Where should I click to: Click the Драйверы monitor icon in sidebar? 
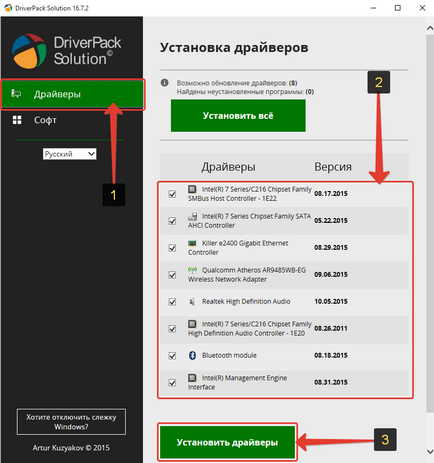(16, 94)
